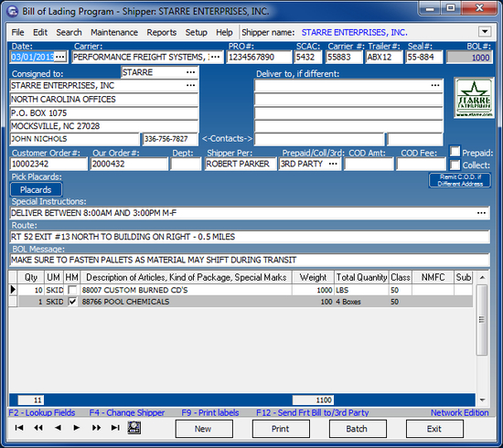Screen dimensions: 503x448
Task: Uncheck HM checkbox for POOL CHEMICALS
Action: [72, 302]
